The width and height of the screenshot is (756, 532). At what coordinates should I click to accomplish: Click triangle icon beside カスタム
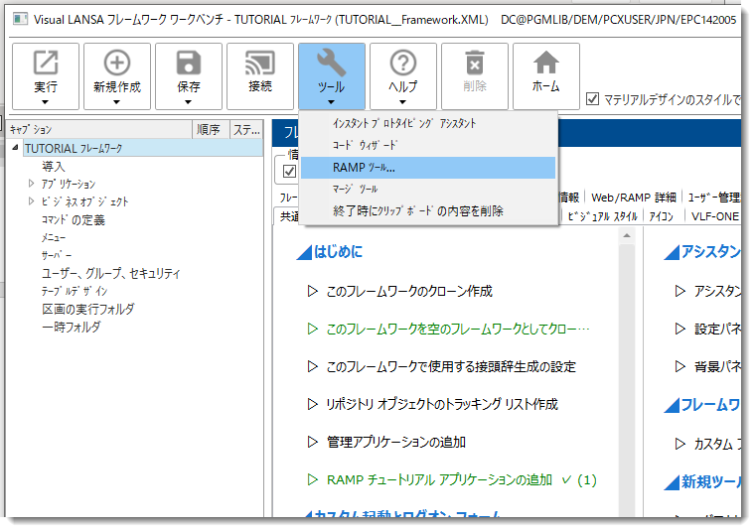pyautogui.click(x=680, y=444)
